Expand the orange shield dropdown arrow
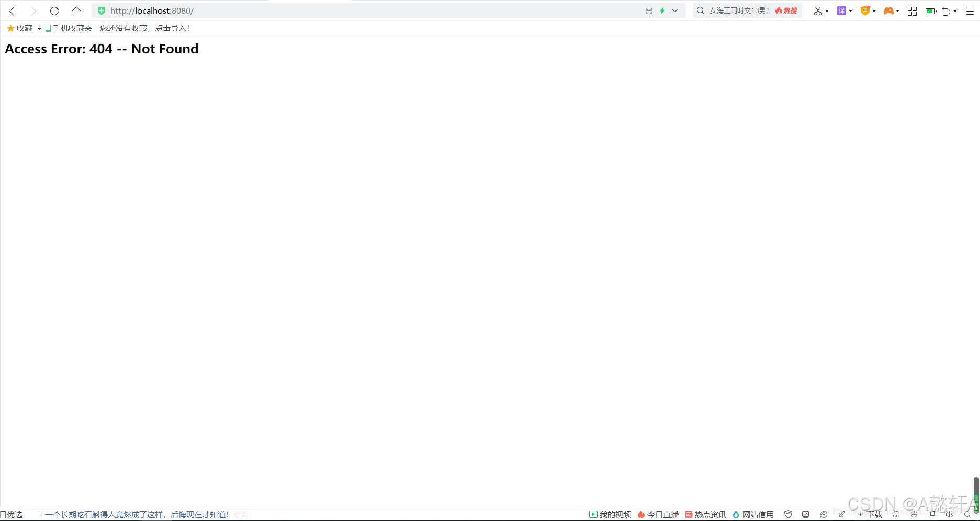Screen dimensions: 980x521 pyautogui.click(x=874, y=11)
